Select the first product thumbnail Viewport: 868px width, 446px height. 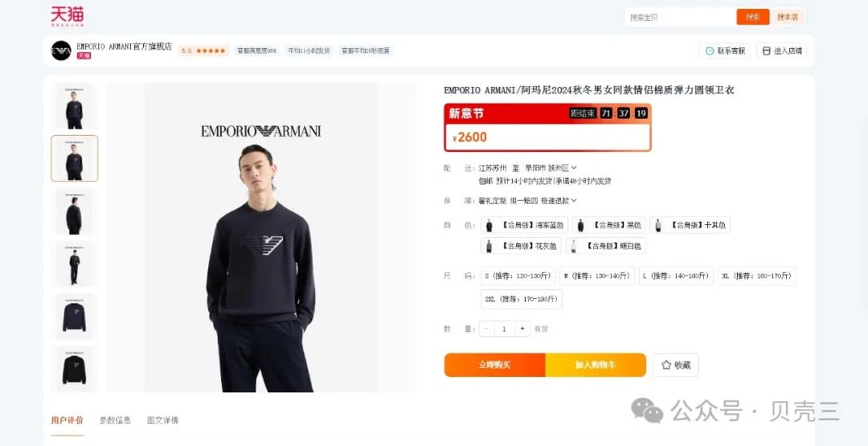pos(74,106)
